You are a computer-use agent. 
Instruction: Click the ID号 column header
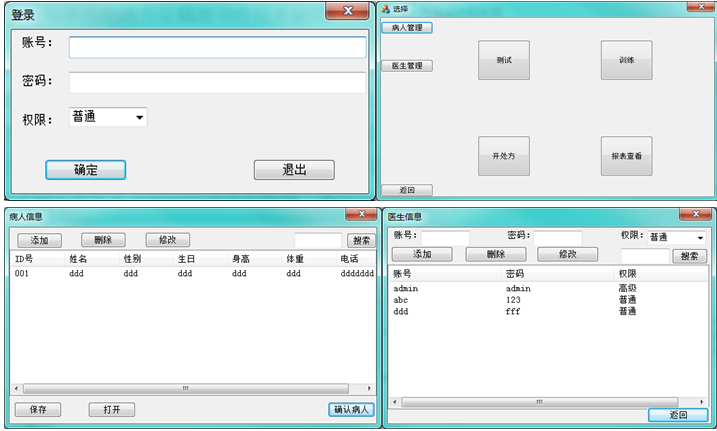point(37,259)
